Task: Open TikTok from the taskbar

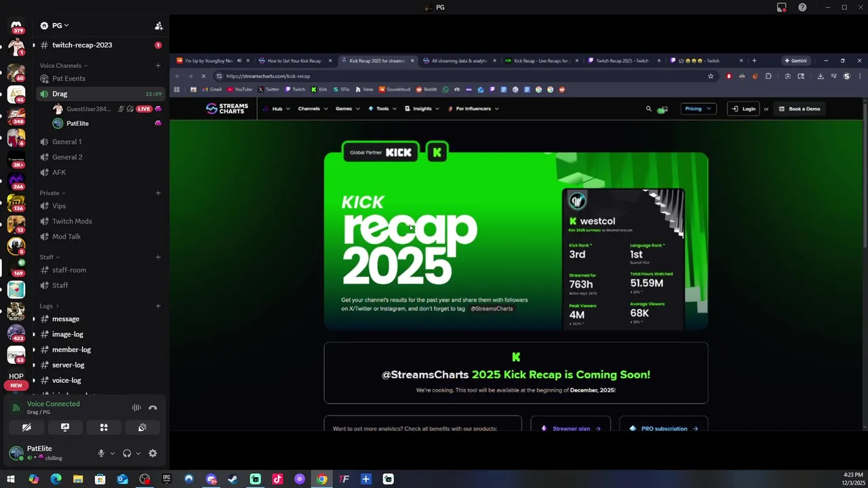Action: [277, 479]
